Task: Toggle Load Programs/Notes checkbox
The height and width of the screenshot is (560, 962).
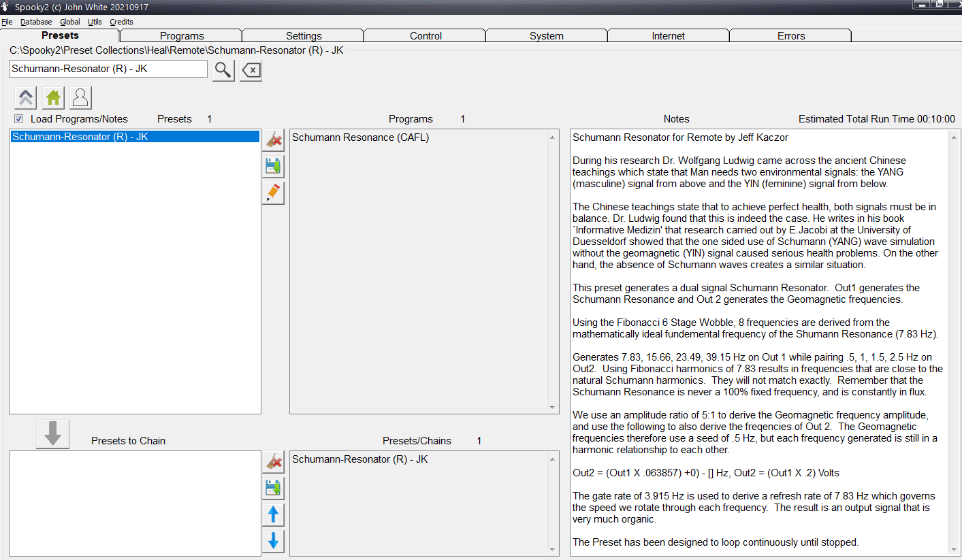Action: tap(18, 119)
